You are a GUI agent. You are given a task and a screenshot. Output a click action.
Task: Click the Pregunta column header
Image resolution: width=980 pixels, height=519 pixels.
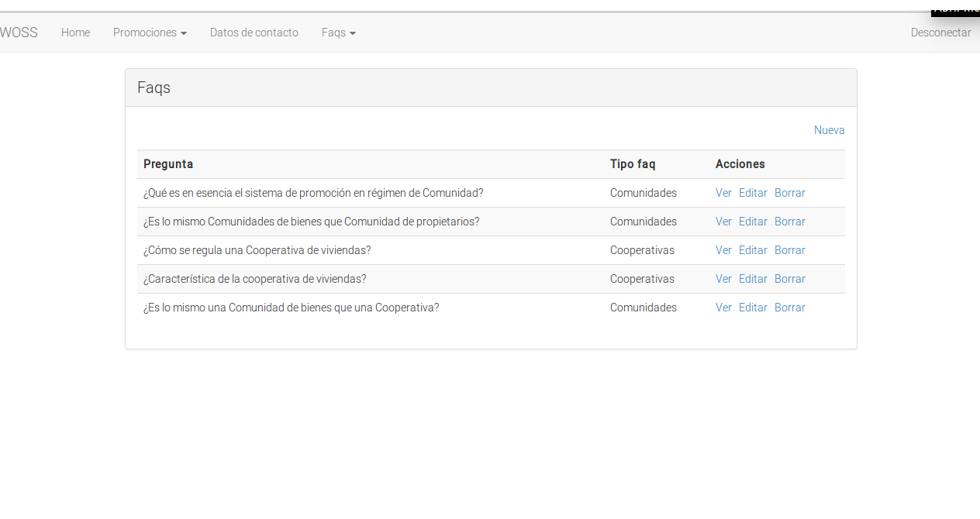click(x=168, y=164)
